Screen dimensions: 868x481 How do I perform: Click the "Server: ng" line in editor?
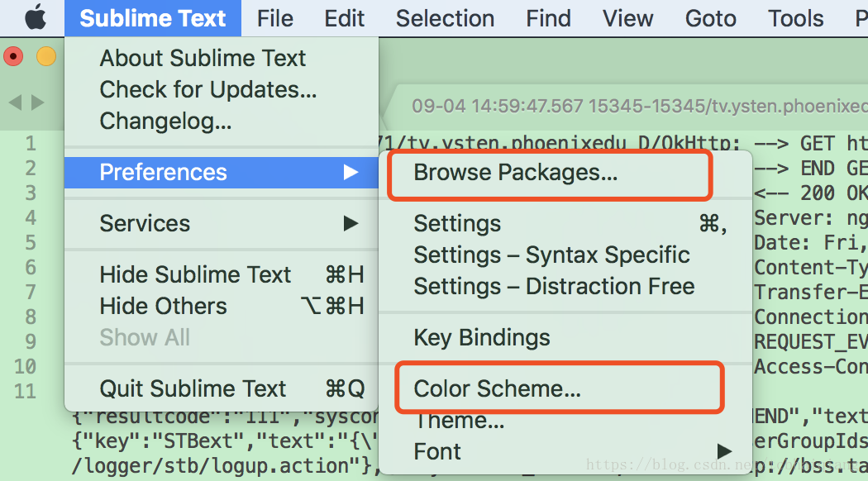[810, 218]
